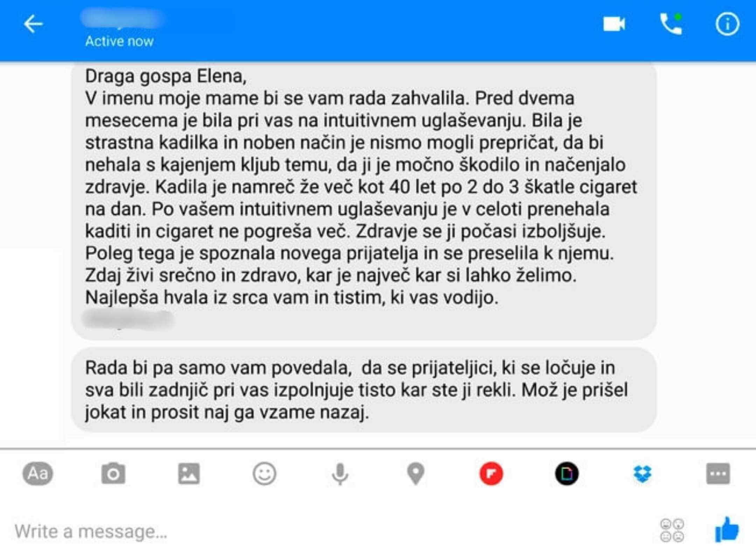Open the camera to take a photo
756x551 pixels.
pos(113,474)
